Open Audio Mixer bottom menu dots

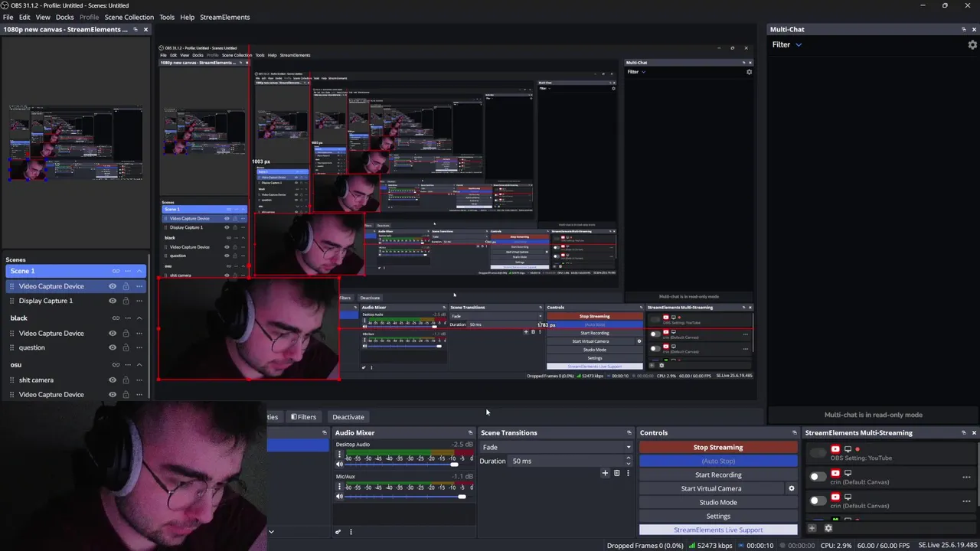351,532
